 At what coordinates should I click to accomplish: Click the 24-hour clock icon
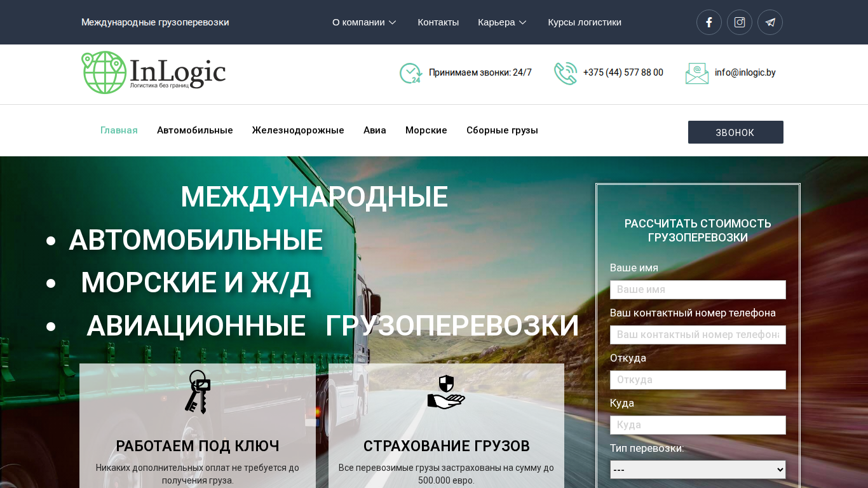410,73
